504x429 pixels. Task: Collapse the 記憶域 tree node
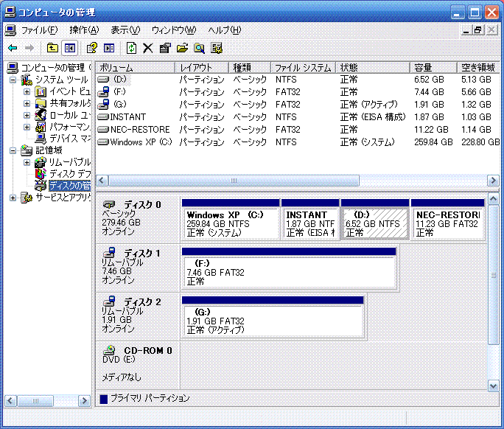13,150
